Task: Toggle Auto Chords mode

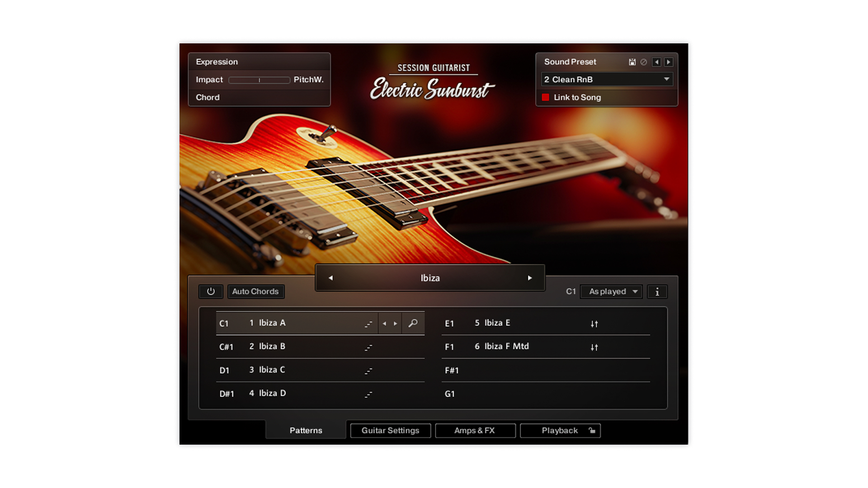Action: (255, 292)
